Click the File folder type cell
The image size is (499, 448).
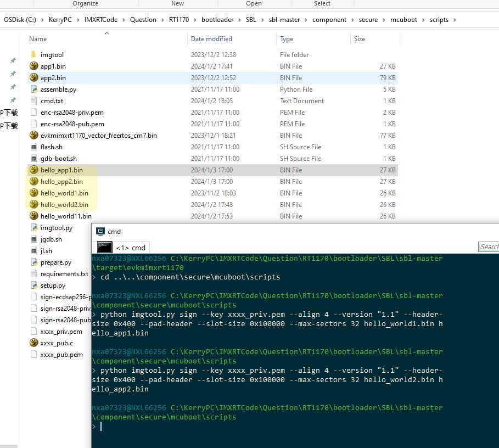(294, 55)
